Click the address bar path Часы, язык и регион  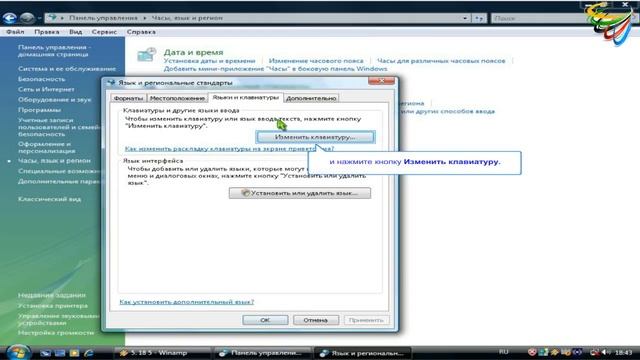pos(187,18)
